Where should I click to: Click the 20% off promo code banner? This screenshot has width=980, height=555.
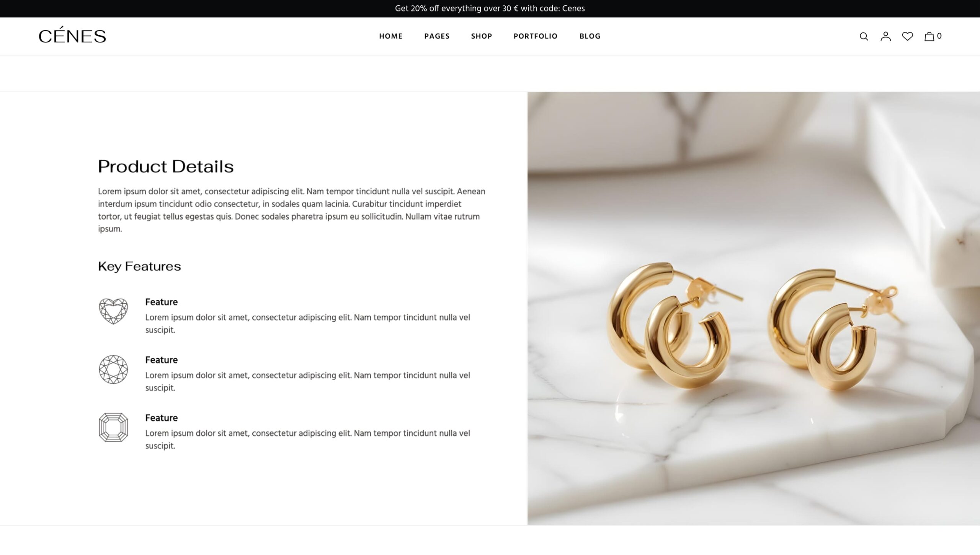click(490, 8)
